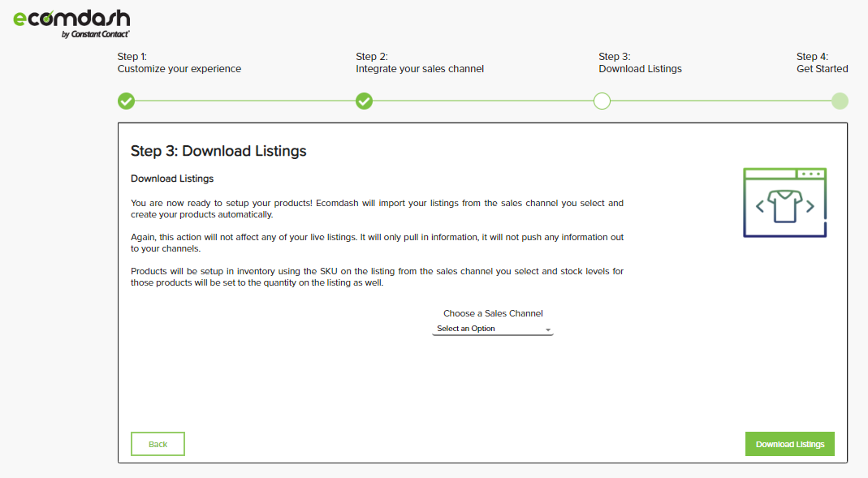Screen dimensions: 868x478
Task: Click the by Constant Contact tagline
Action: coord(96,34)
